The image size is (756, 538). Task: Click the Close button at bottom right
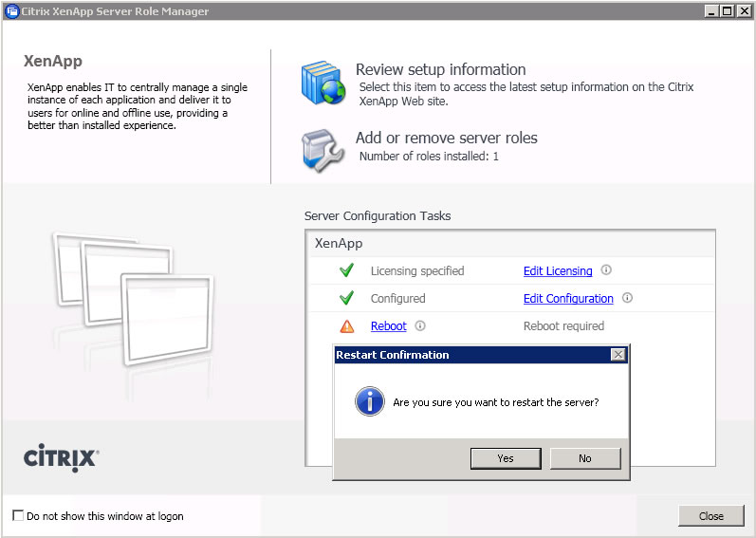[x=711, y=516]
